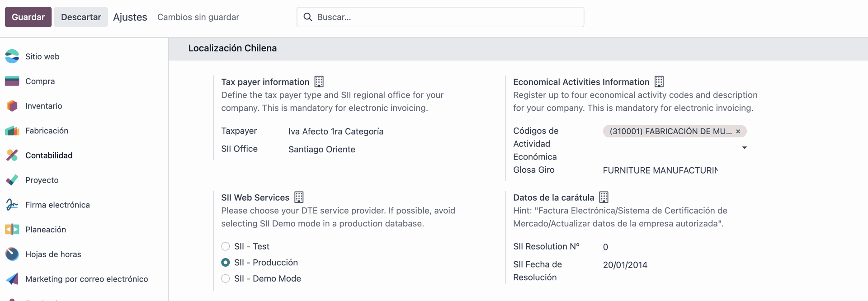Open Sitio web settings icon

[12, 56]
